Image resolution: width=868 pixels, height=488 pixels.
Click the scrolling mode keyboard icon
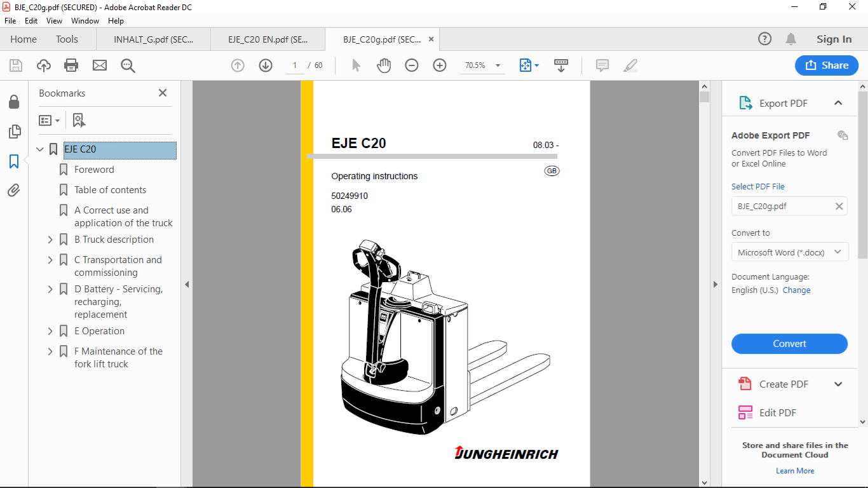pyautogui.click(x=561, y=65)
